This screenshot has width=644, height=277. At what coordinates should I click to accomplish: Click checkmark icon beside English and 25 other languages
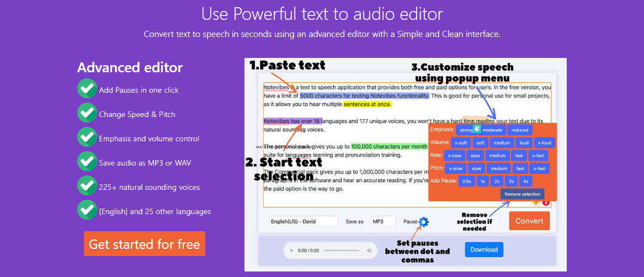click(x=87, y=210)
